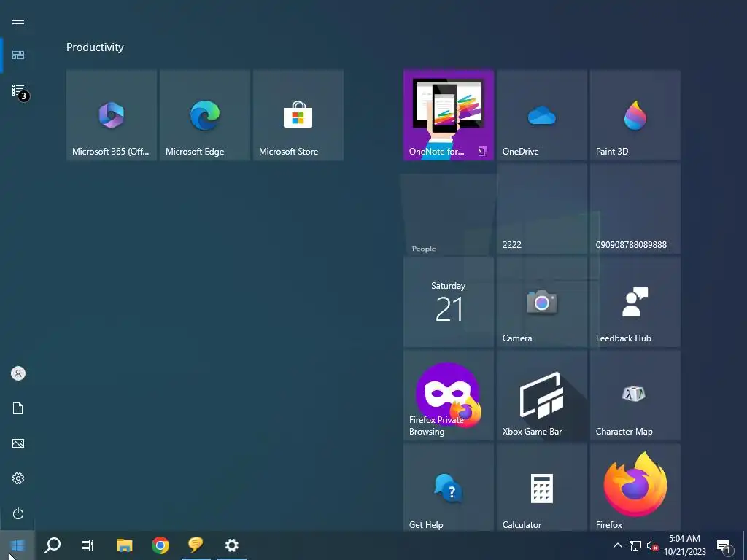Screen dimensions: 747x560
Task: Open the People tile
Action: [x=449, y=214]
